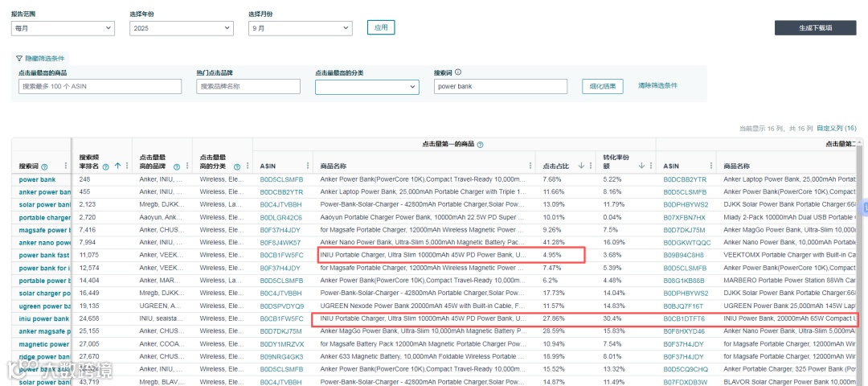Click the ascending sort arrow on 搜索频率排名

coord(117,166)
